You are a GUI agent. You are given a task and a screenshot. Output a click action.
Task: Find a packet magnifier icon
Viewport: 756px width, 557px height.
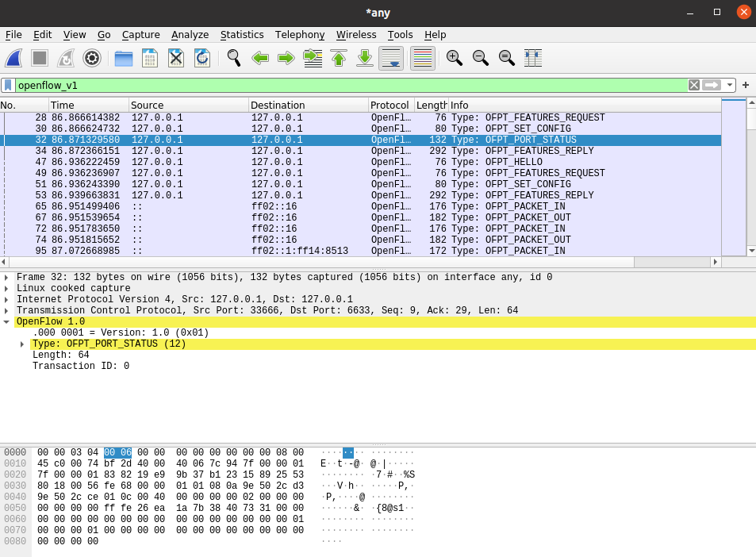(234, 59)
